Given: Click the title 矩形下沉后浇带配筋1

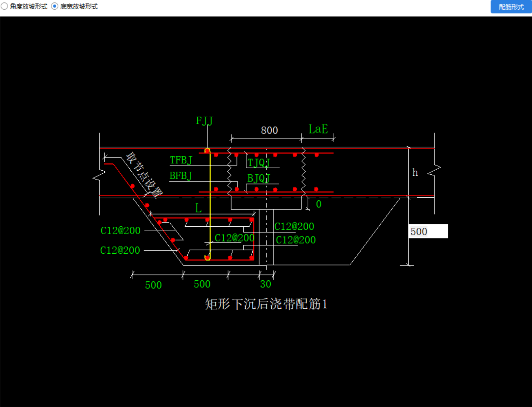Looking at the screenshot, I should coord(266,304).
